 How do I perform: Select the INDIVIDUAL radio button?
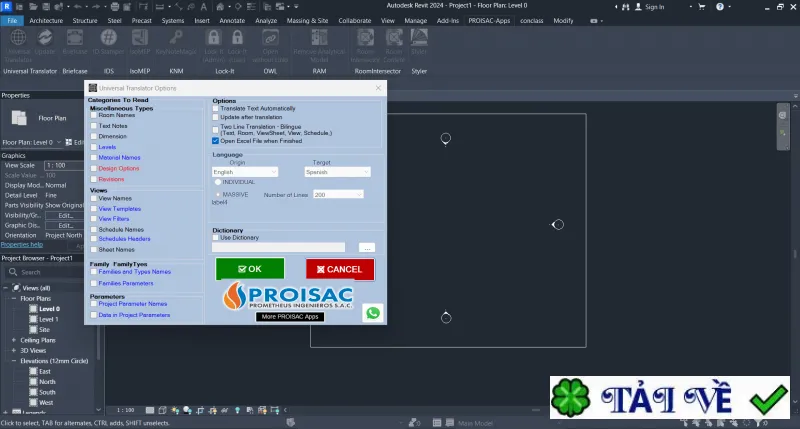pyautogui.click(x=218, y=182)
